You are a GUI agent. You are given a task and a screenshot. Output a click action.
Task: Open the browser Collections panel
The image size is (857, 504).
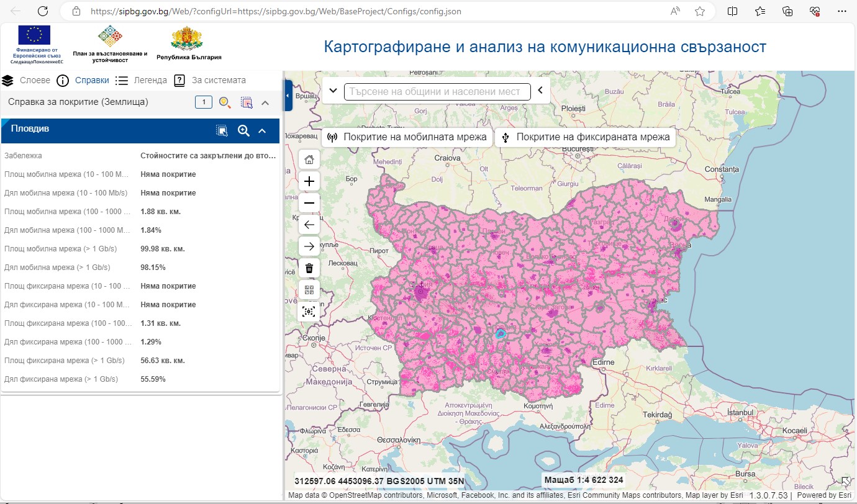tap(787, 11)
